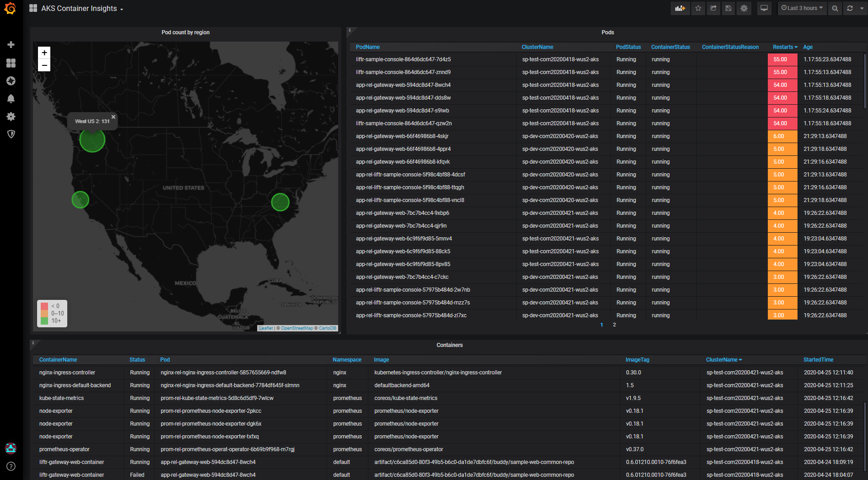Refresh the dashboard

pos(850,8)
